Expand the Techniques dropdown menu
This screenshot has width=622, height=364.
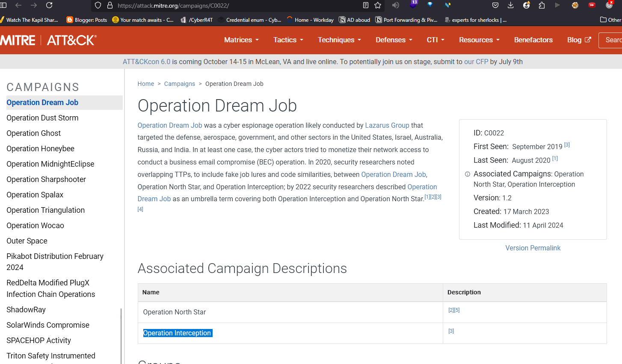pyautogui.click(x=339, y=40)
